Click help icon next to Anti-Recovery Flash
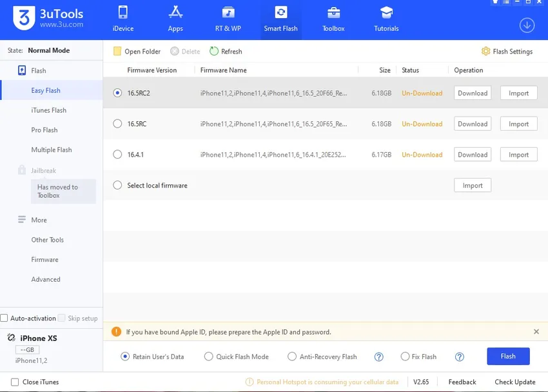 point(379,357)
